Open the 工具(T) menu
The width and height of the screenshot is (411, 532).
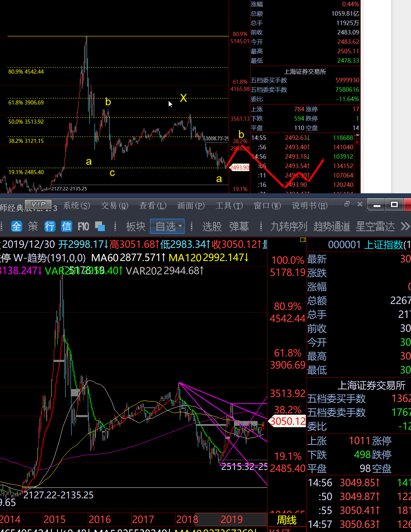(x=229, y=206)
